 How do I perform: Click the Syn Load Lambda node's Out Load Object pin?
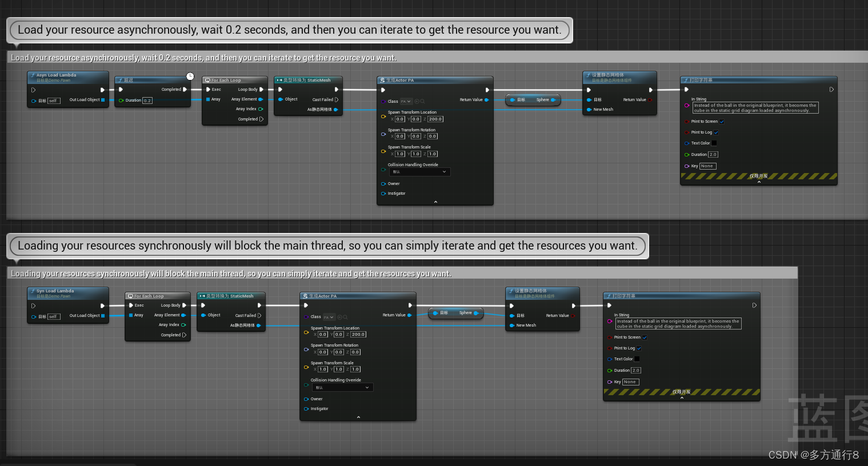(x=103, y=316)
